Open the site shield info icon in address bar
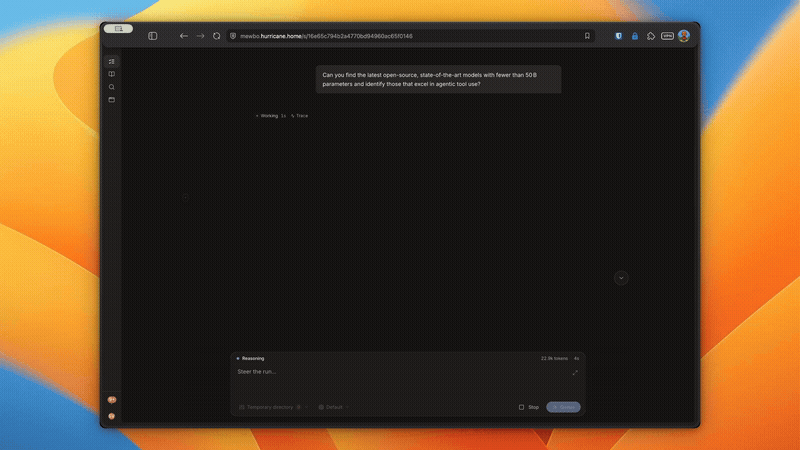This screenshot has height=450, width=800. (x=233, y=36)
